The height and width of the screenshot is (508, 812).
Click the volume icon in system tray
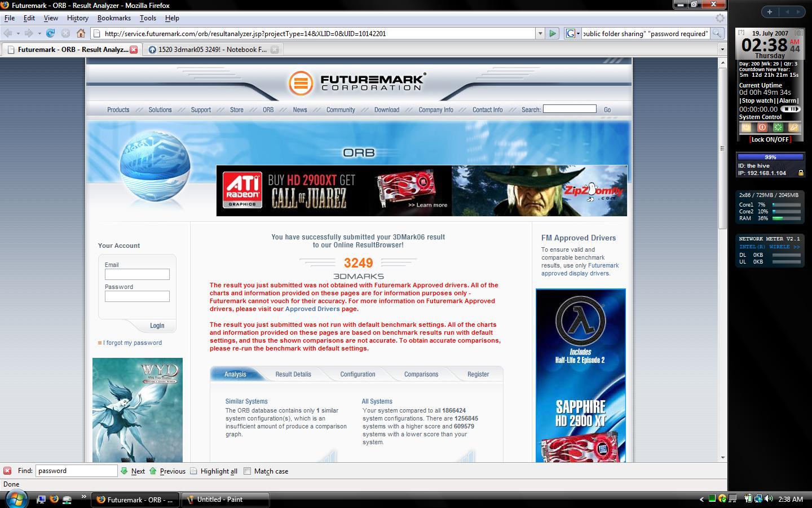tap(769, 499)
